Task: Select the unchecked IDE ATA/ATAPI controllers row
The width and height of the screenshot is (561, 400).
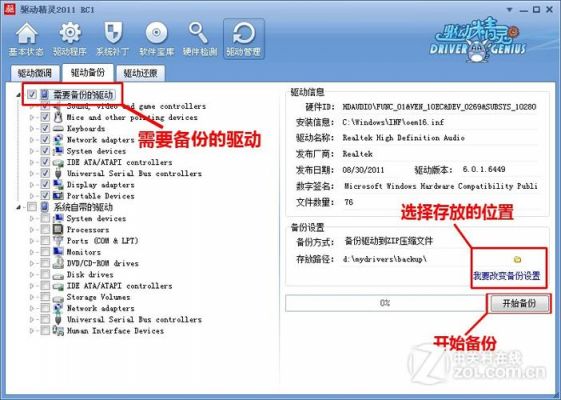Action: pyautogui.click(x=119, y=286)
